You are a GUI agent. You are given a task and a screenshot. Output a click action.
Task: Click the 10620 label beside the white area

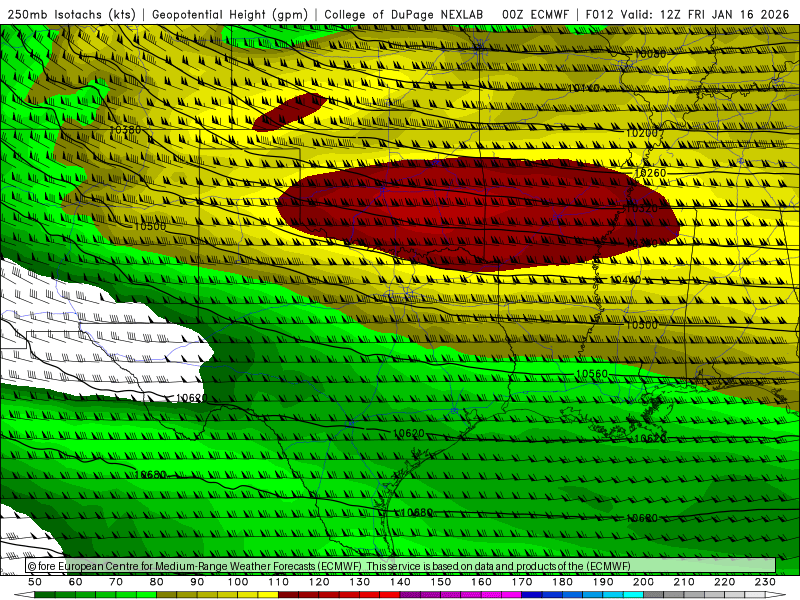click(191, 398)
